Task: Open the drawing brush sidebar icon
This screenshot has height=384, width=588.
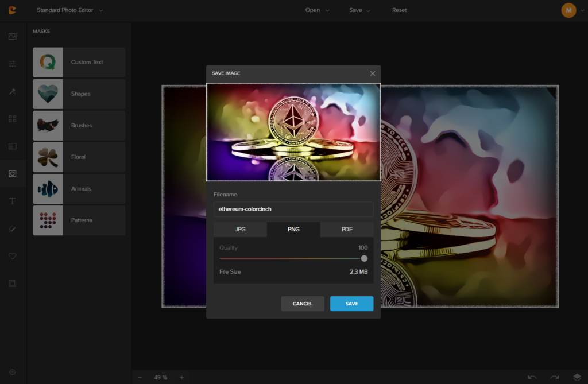Action: [13, 229]
